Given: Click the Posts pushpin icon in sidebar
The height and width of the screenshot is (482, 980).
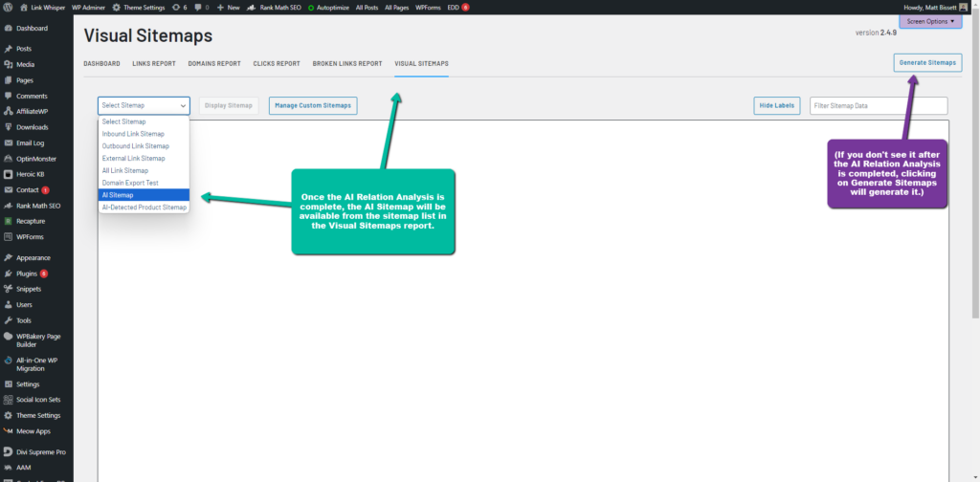Looking at the screenshot, I should pyautogui.click(x=8, y=49).
